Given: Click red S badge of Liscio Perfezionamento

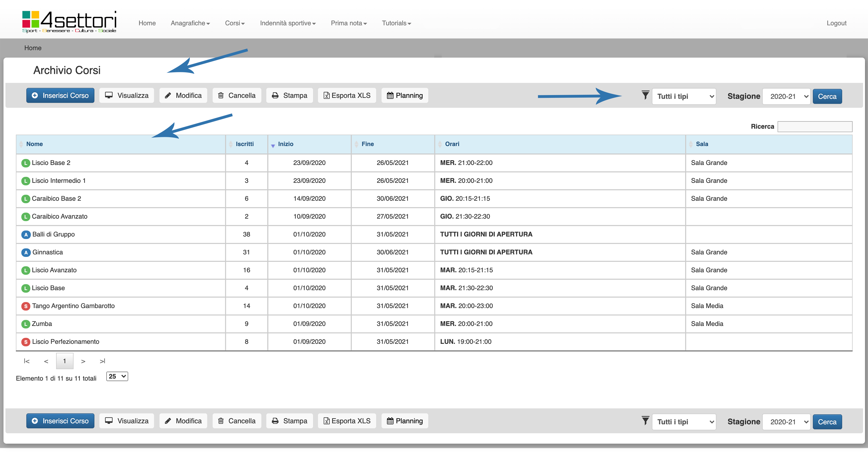Looking at the screenshot, I should click(x=26, y=342).
